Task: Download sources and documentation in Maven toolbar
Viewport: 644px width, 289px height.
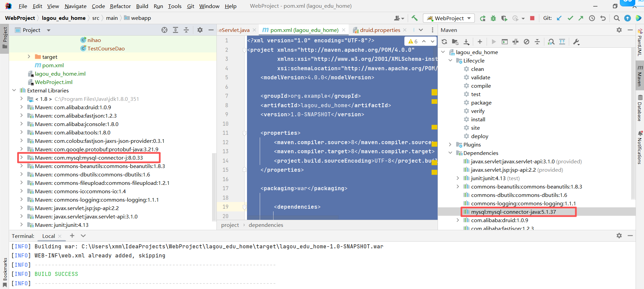Action: coord(466,42)
